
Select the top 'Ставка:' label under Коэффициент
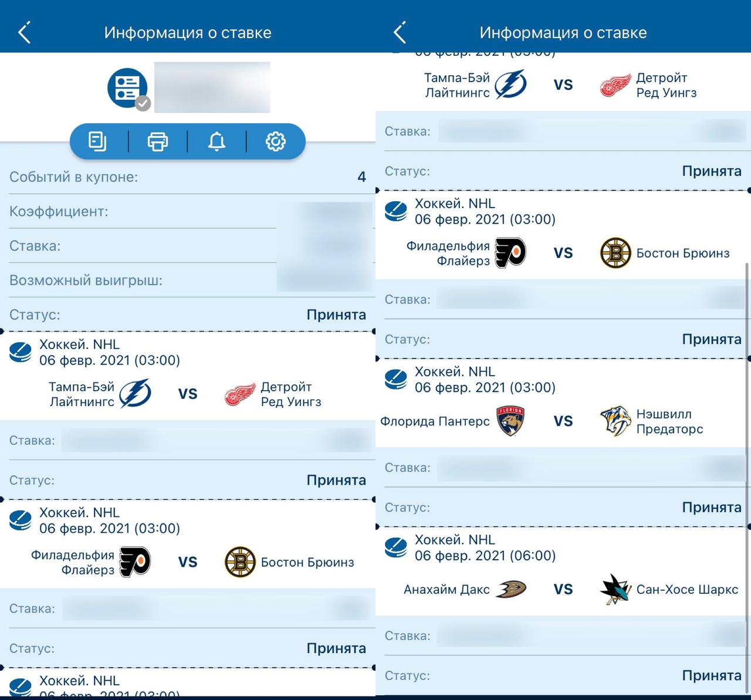[35, 246]
